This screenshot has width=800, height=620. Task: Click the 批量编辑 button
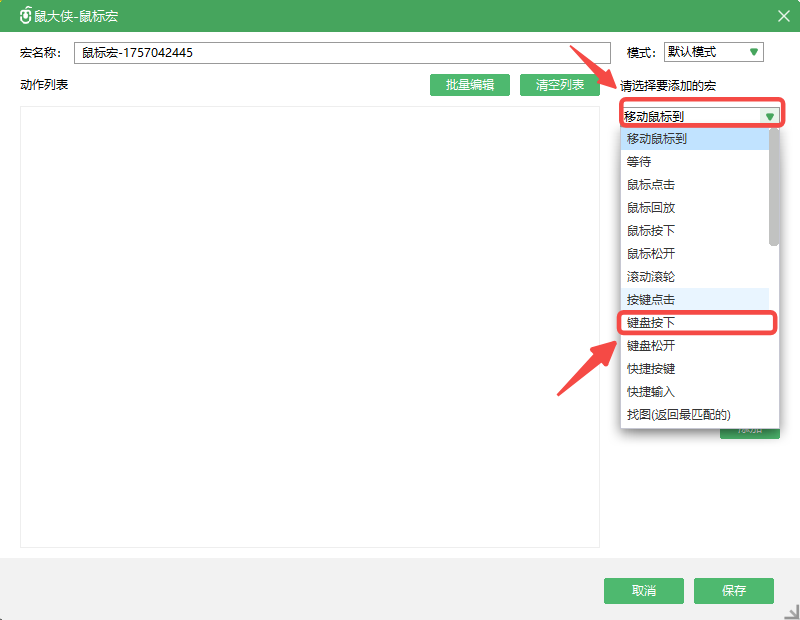click(x=469, y=85)
